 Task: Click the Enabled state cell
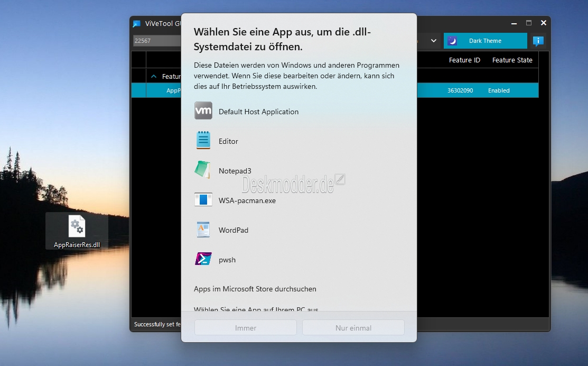tap(499, 90)
